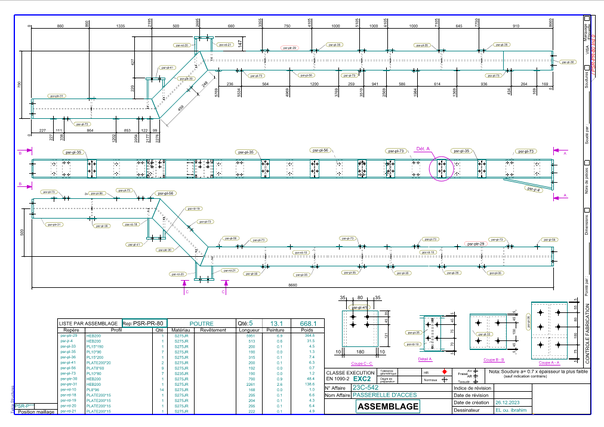Image resolution: width=604 pixels, height=427 pixels.
Task: Click the '645' dimension on the top chain
Action: (x=459, y=26)
